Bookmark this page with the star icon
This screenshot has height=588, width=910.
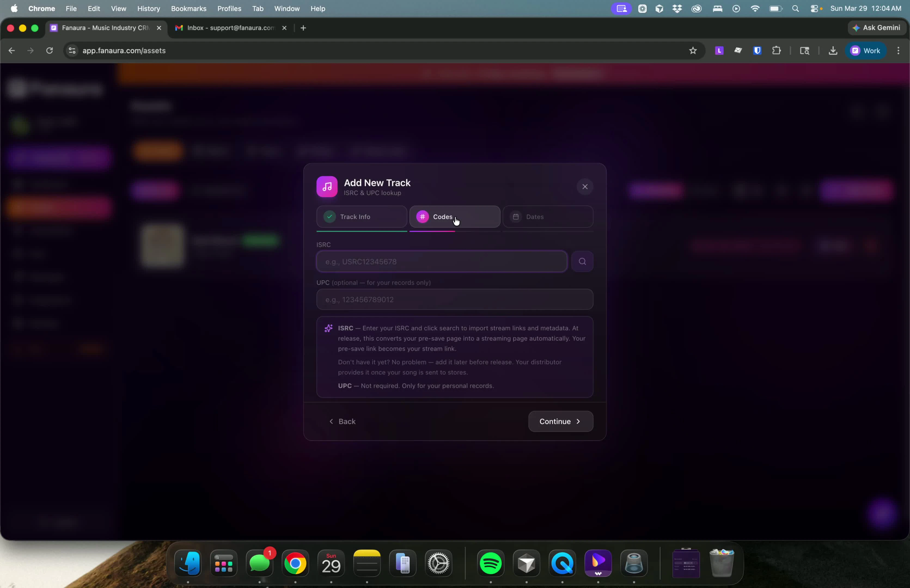coord(693,50)
